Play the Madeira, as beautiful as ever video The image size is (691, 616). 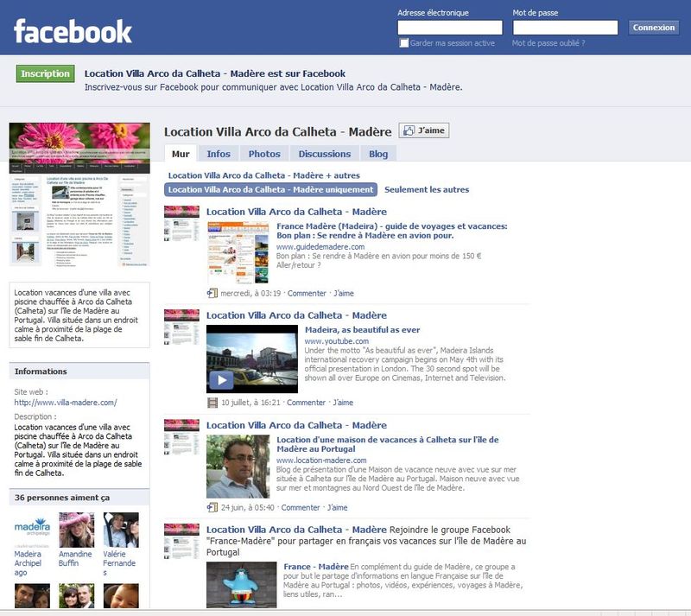click(221, 380)
